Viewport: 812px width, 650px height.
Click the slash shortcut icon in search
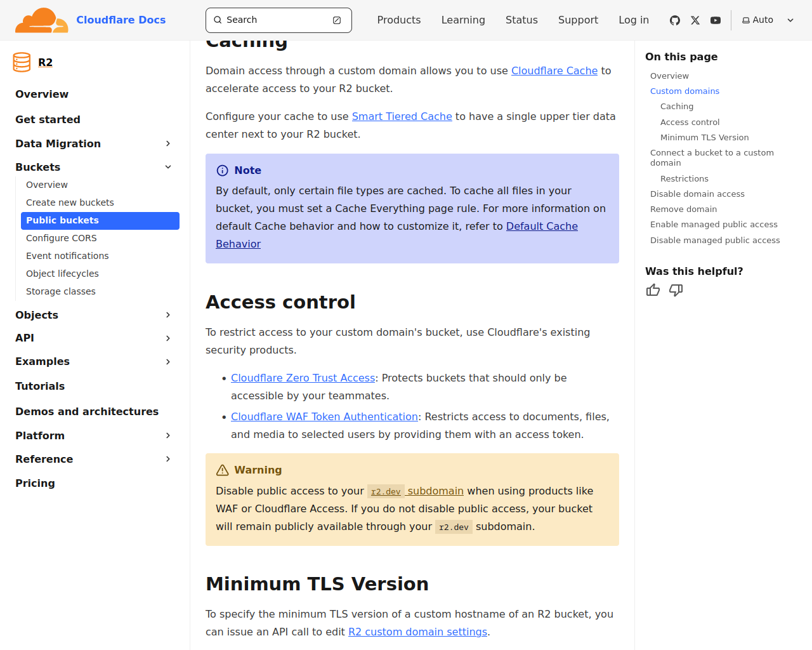(337, 20)
